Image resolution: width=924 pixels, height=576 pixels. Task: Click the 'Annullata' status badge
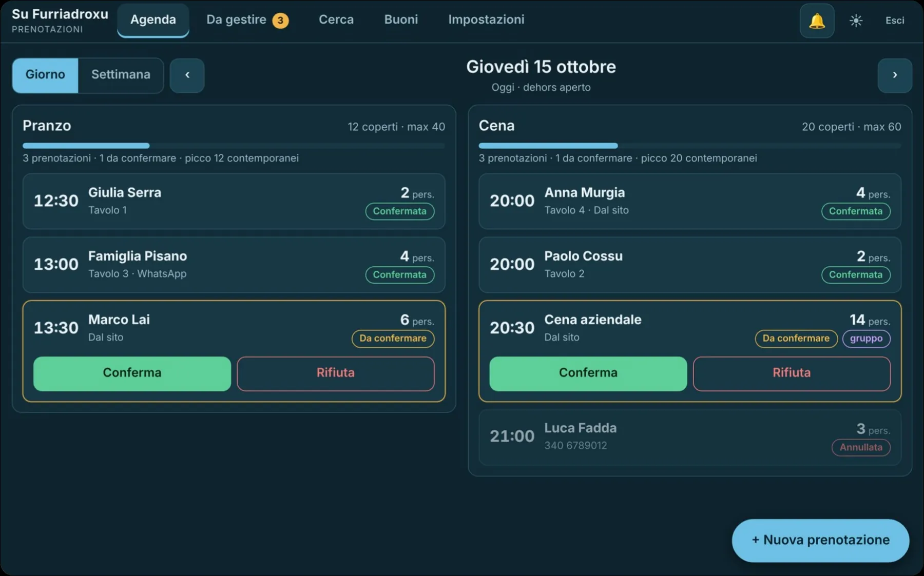(x=861, y=447)
